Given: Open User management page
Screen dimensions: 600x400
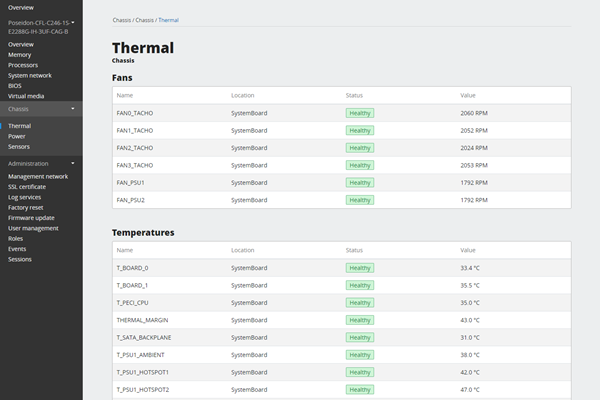Looking at the screenshot, I should pyautogui.click(x=33, y=228).
